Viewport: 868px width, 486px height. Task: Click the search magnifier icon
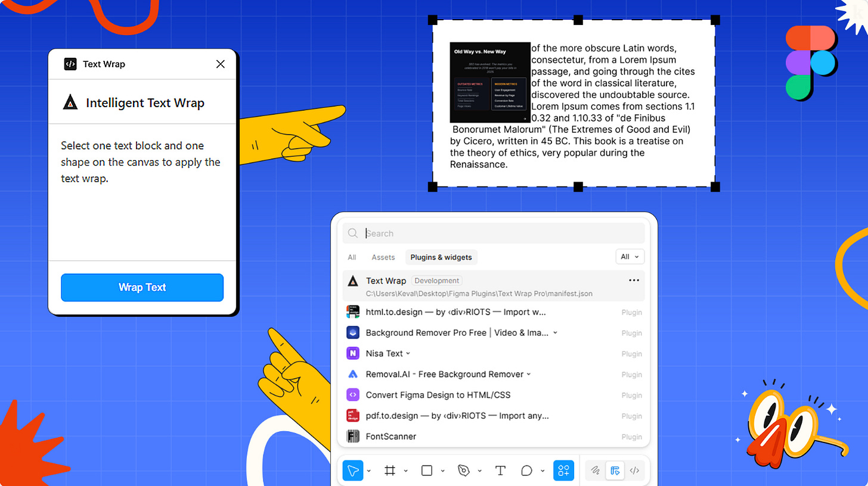point(353,233)
